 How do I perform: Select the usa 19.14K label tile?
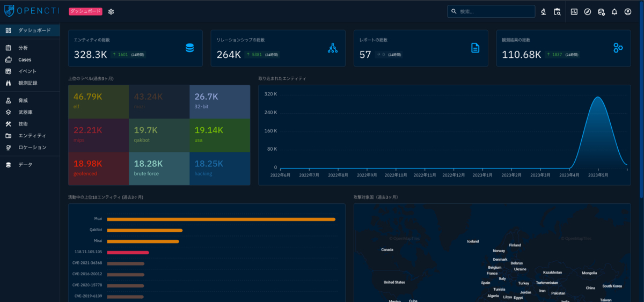[219, 135]
